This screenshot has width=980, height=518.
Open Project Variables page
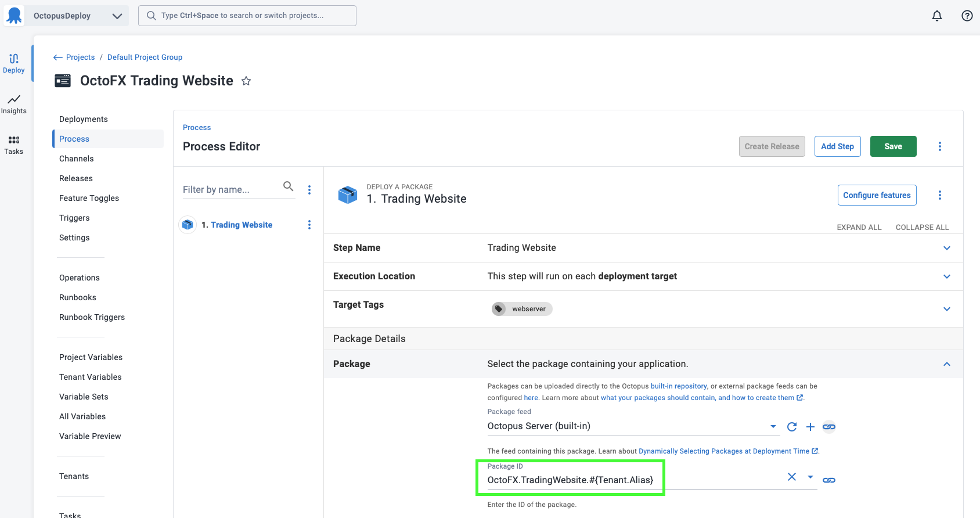91,357
